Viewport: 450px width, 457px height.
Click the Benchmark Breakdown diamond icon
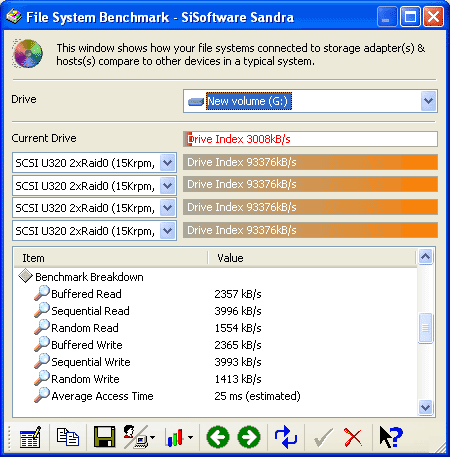coord(25,276)
